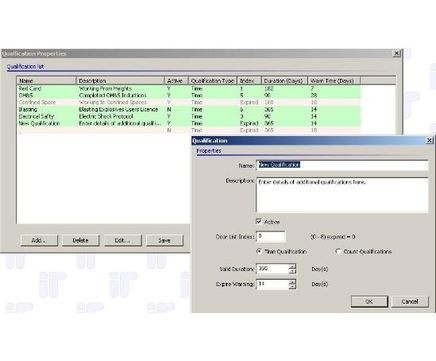The width and height of the screenshot is (436, 361).
Task: Select the Blasting qualification row
Action: [189, 109]
